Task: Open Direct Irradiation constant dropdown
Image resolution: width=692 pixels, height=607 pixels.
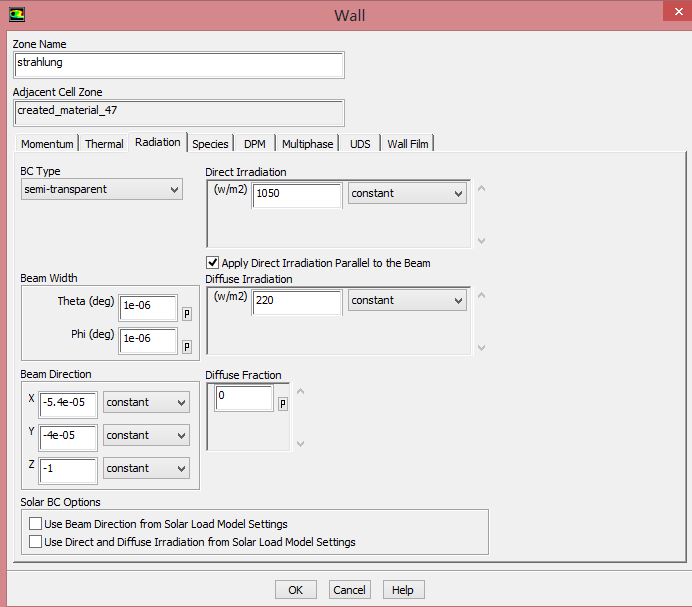Action: (407, 193)
